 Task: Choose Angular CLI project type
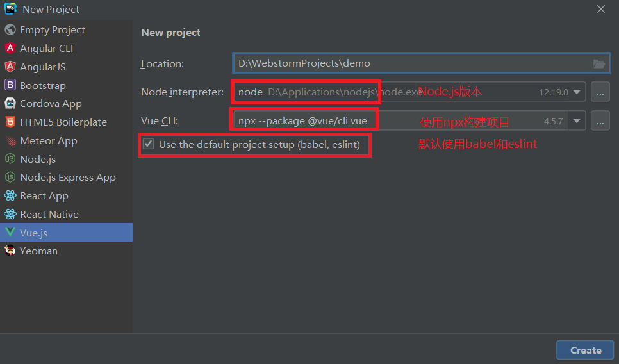click(x=67, y=48)
